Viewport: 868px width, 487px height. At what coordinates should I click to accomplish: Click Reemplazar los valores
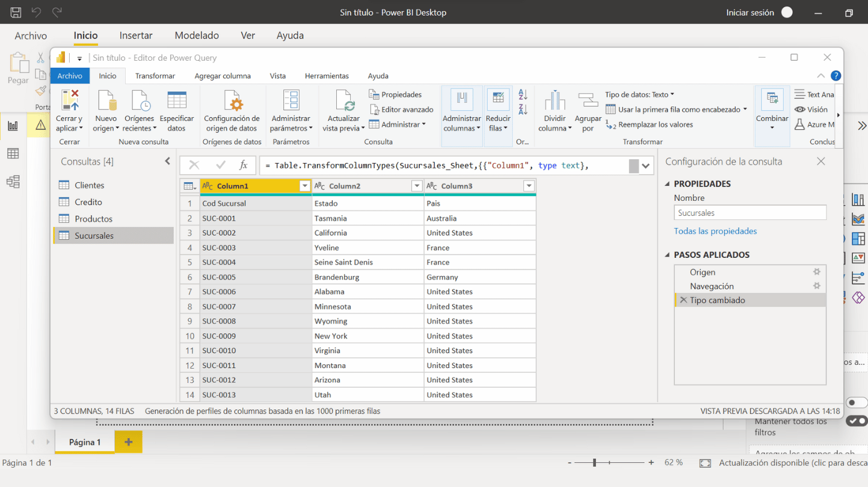tap(649, 124)
